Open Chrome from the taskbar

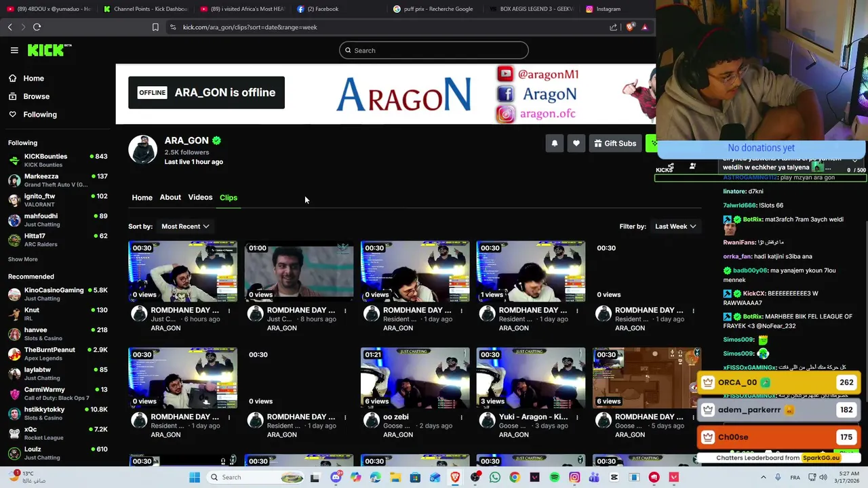[x=515, y=477]
